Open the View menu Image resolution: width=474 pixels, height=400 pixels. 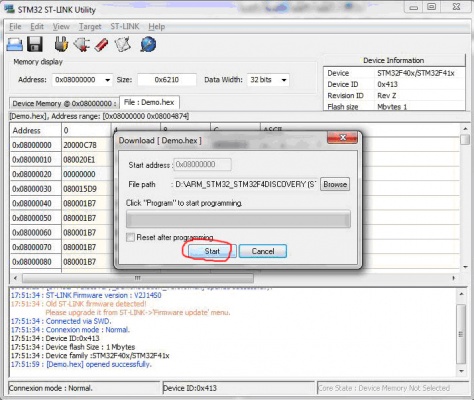tap(61, 26)
